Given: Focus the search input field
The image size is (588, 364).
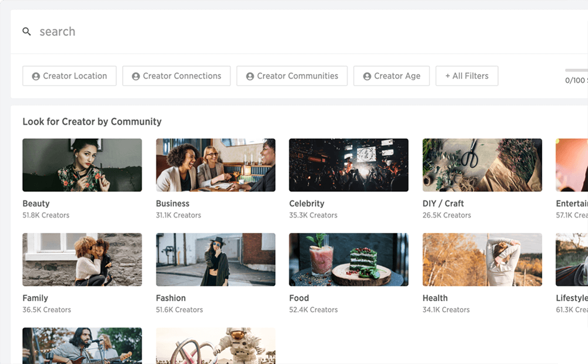Looking at the screenshot, I should click(300, 32).
